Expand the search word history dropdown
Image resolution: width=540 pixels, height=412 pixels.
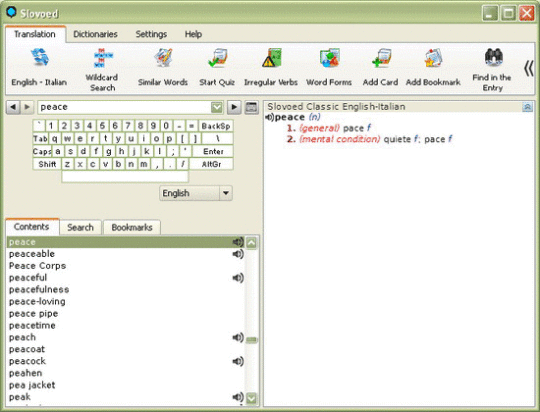[217, 107]
